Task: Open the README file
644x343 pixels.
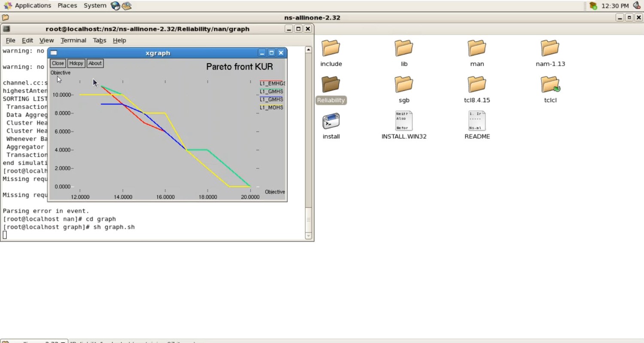Action: pos(477,121)
